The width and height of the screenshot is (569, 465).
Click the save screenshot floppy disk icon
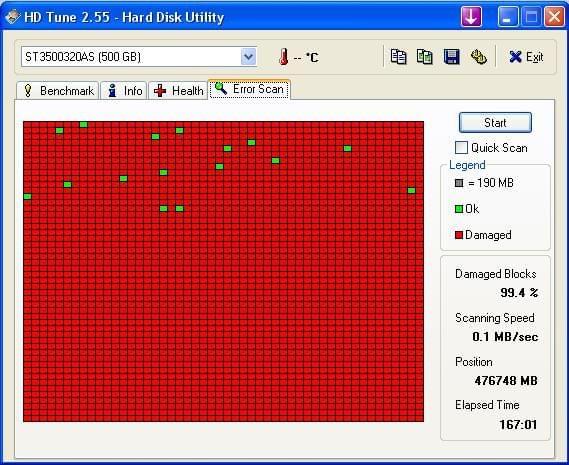pyautogui.click(x=451, y=57)
